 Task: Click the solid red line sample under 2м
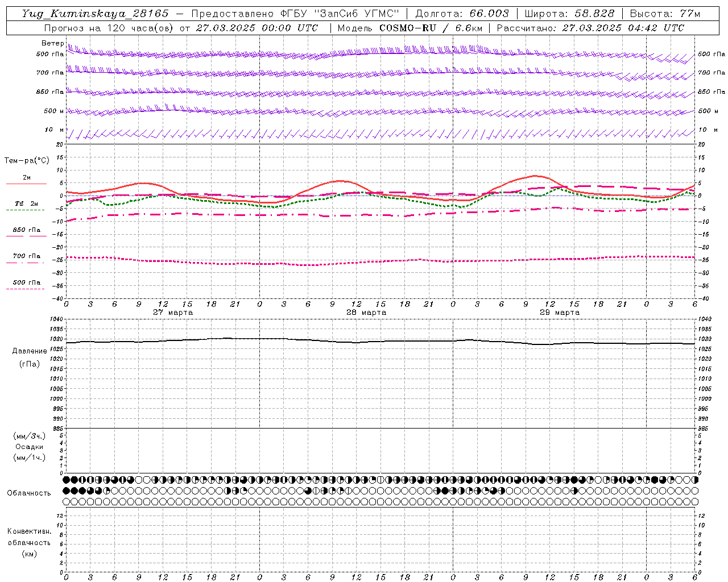[x=26, y=184]
